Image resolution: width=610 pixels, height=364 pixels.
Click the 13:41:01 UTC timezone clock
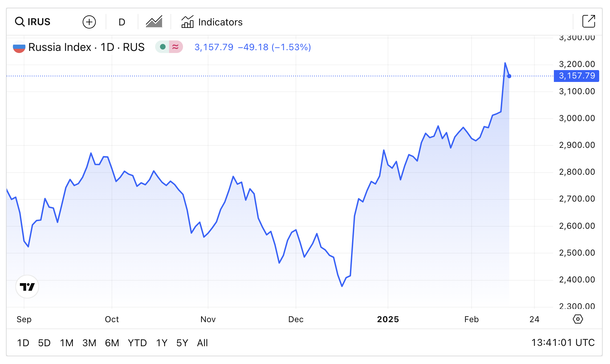pos(563,343)
